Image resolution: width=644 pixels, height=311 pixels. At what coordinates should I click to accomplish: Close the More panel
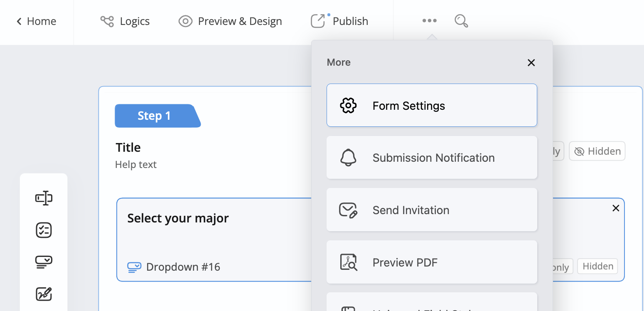tap(531, 63)
